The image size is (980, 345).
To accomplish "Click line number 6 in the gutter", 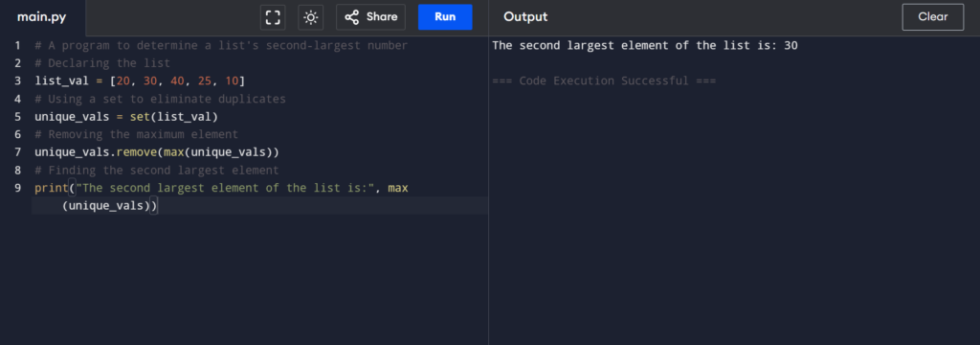I will 17,134.
